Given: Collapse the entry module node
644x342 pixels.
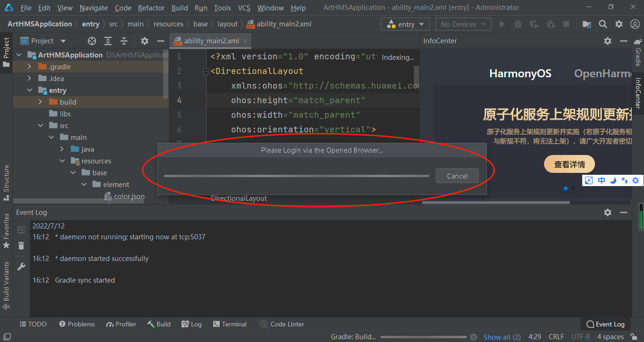Looking at the screenshot, I should coord(29,90).
